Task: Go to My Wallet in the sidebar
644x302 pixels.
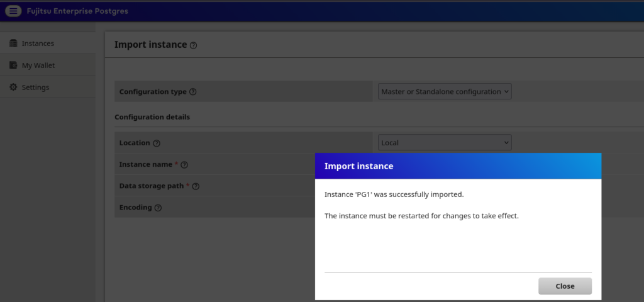Action: (x=38, y=65)
